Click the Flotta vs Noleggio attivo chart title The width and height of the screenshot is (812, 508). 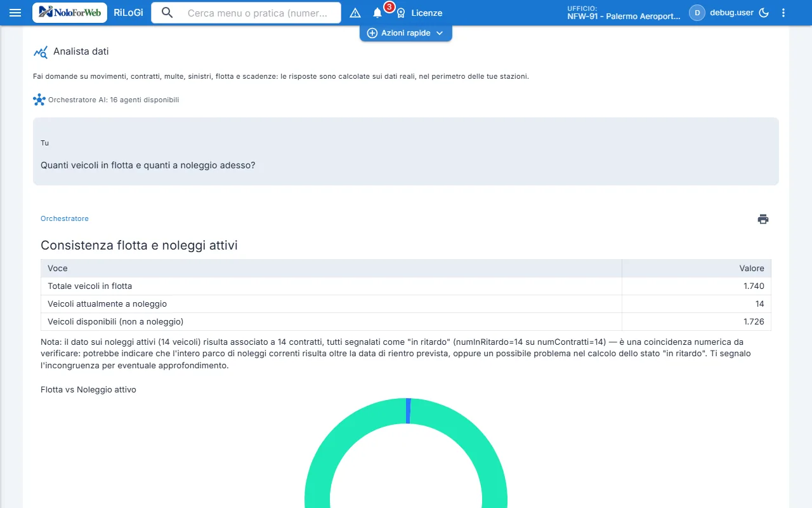[88, 390]
